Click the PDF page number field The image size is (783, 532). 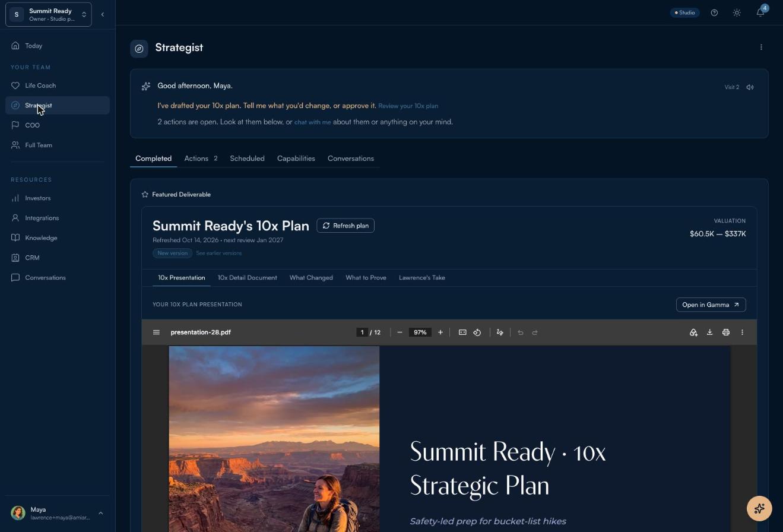[x=362, y=332]
